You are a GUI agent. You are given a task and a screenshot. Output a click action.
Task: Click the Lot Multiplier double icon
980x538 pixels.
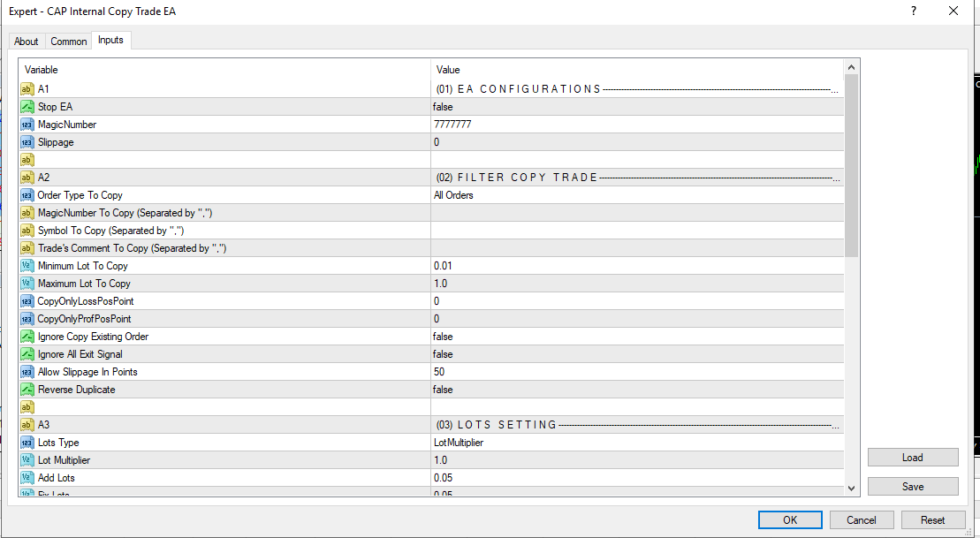(27, 460)
